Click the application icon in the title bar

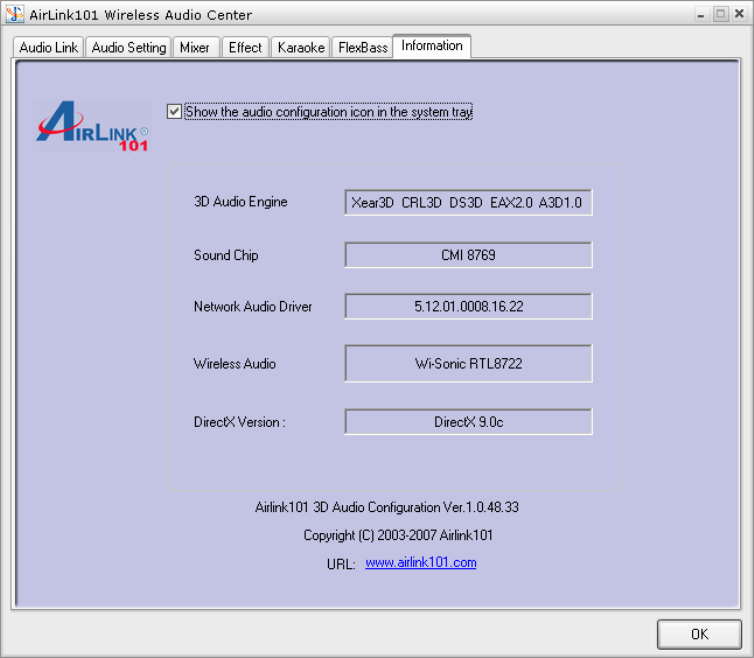click(x=15, y=14)
